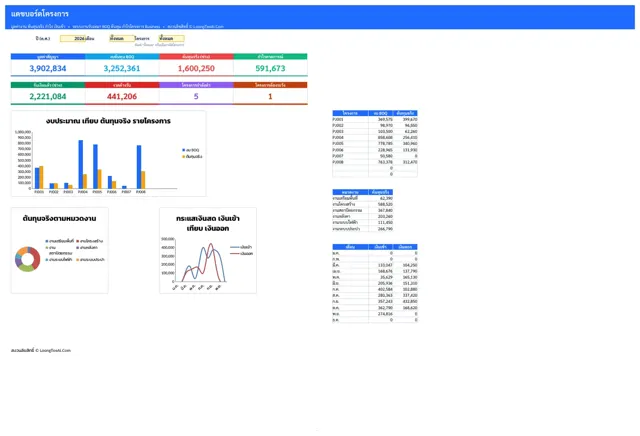Image resolution: width=640 pixels, height=436 pixels.
Task: Click the year input field showing 2026
Action: (x=73, y=38)
